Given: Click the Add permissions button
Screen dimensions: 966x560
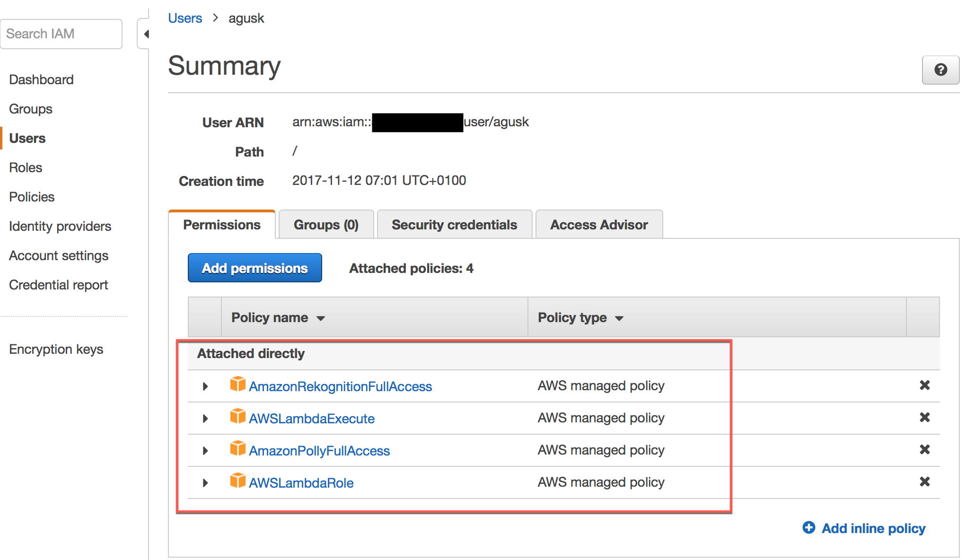Looking at the screenshot, I should click(255, 268).
